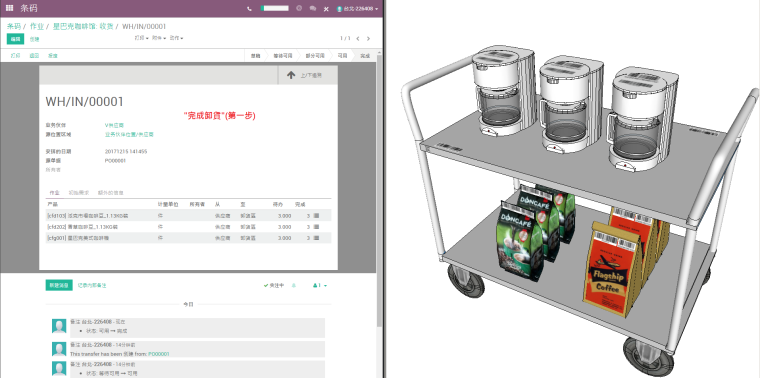Click the phone icon in top bar

point(249,9)
